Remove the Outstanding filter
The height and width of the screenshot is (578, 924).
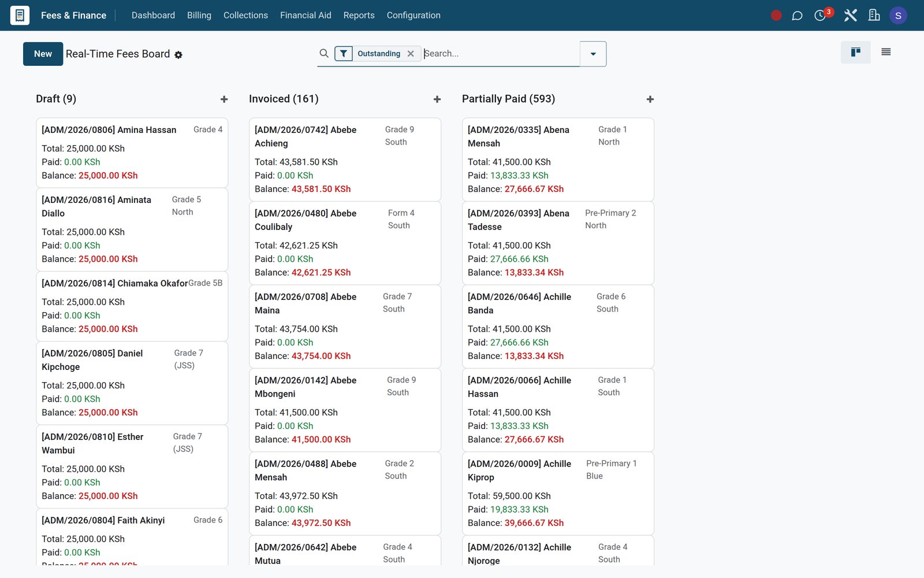point(411,54)
